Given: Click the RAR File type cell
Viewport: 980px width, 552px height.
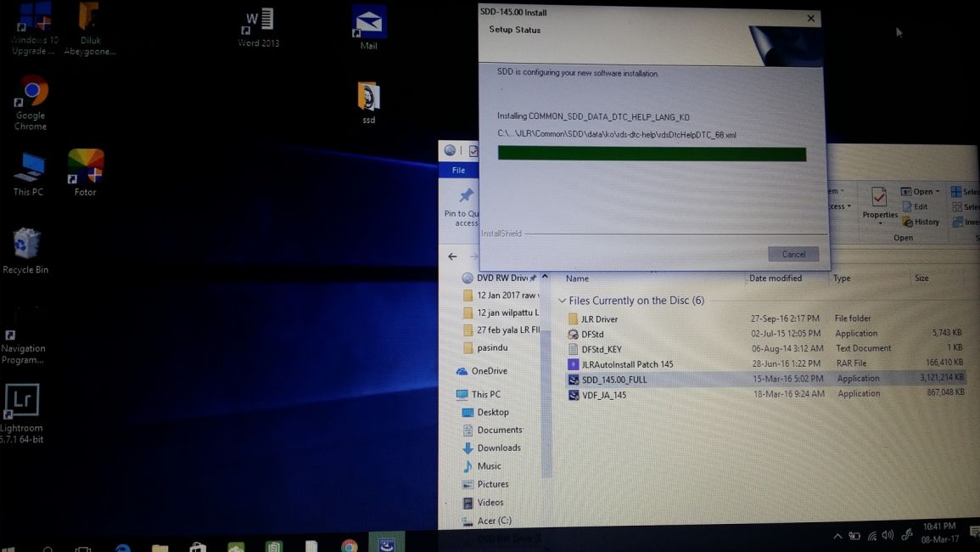Looking at the screenshot, I should tap(851, 363).
